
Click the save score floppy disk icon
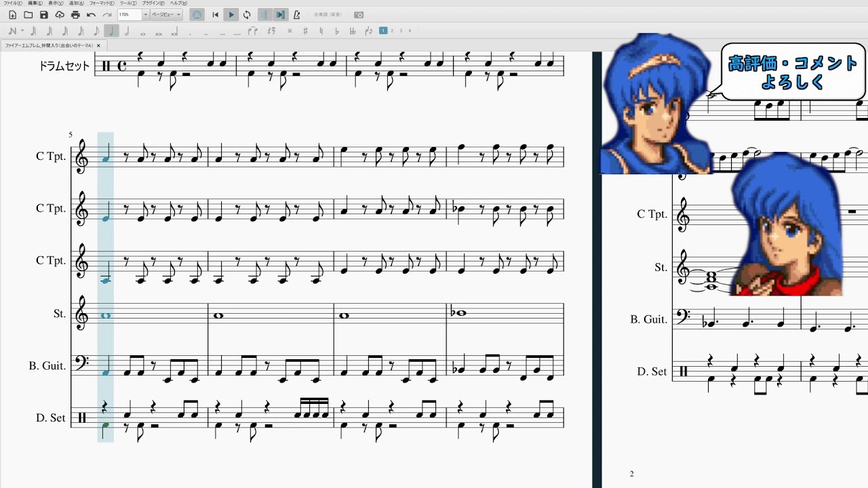pos(44,15)
